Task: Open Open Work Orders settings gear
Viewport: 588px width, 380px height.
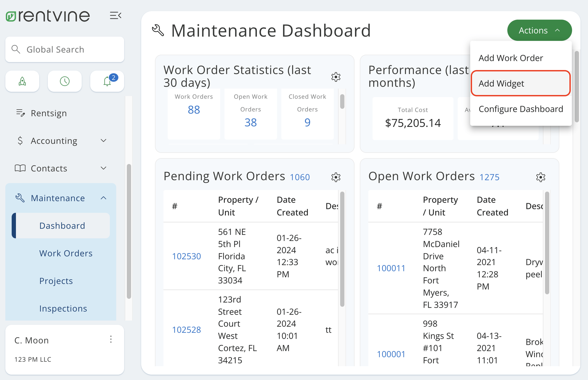Action: click(541, 177)
